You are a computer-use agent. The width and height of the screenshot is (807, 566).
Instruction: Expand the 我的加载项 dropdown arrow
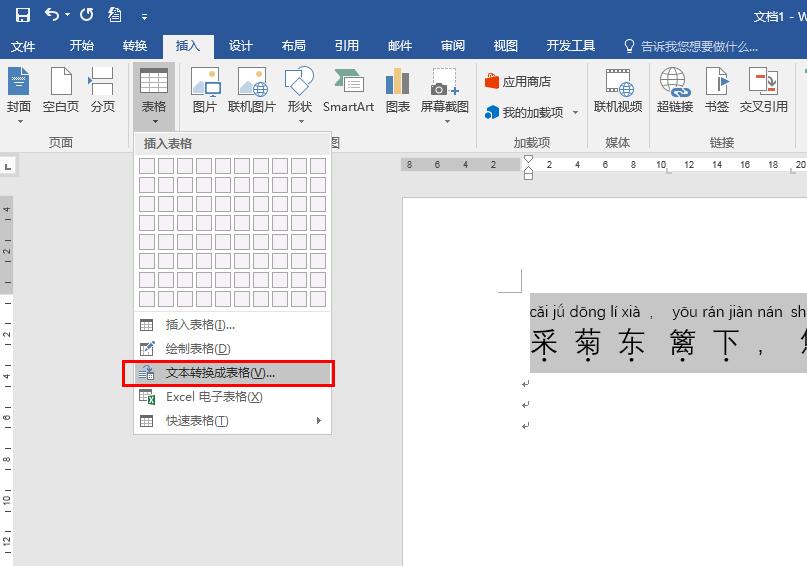pyautogui.click(x=575, y=113)
